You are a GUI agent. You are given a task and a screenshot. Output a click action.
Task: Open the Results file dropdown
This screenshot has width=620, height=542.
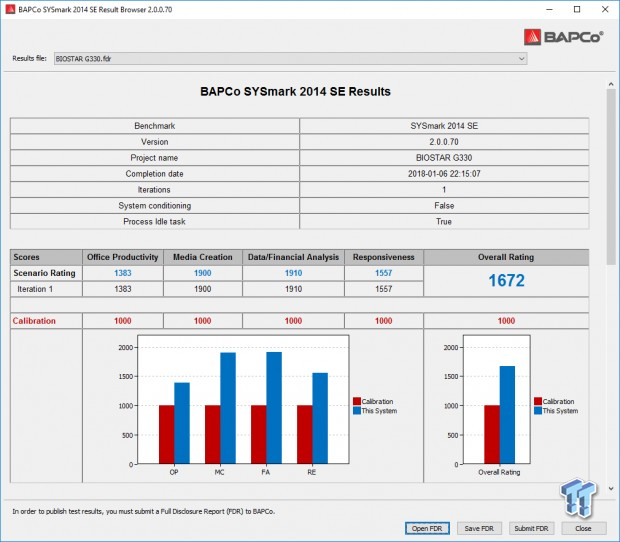pos(290,59)
